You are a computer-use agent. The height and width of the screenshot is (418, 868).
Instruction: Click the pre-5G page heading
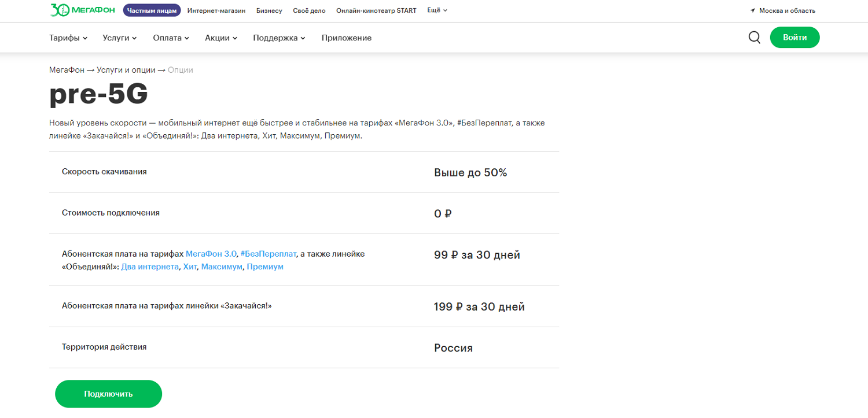[98, 95]
